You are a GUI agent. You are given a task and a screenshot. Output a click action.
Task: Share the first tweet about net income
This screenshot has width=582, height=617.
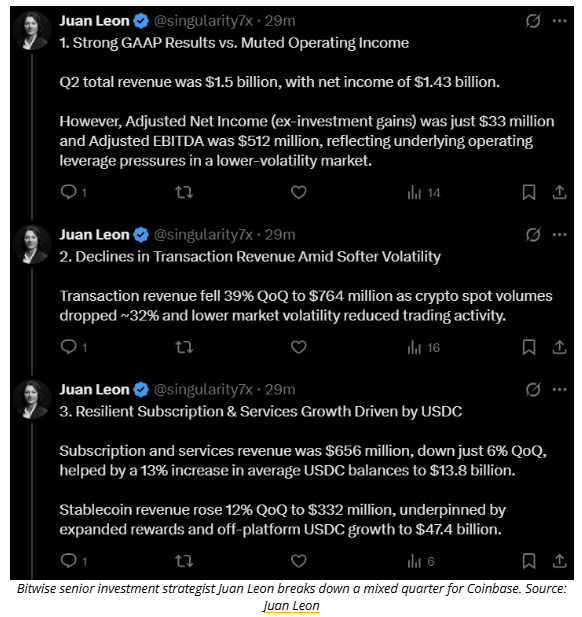coord(559,192)
